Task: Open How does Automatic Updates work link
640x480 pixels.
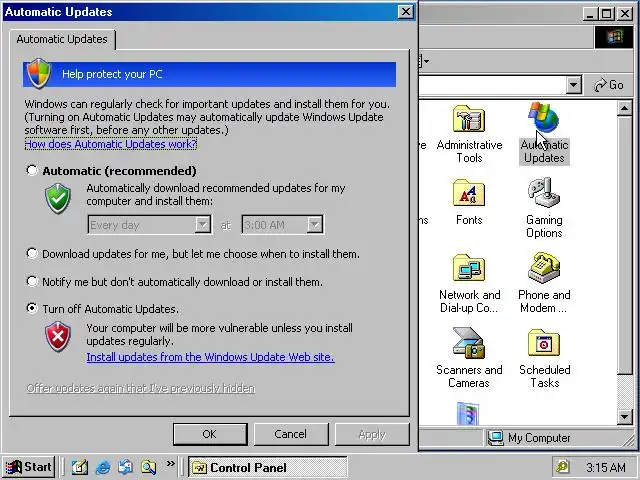Action: pyautogui.click(x=111, y=144)
